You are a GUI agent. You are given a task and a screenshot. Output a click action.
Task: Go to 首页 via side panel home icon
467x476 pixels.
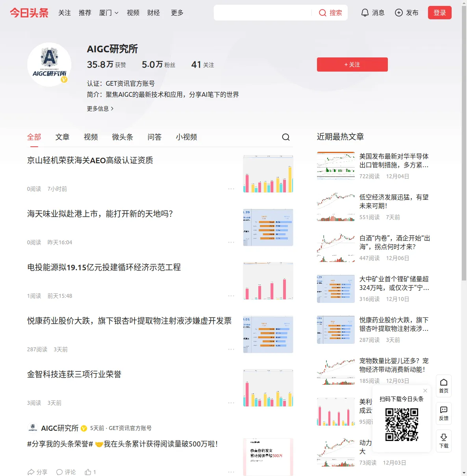coord(444,386)
